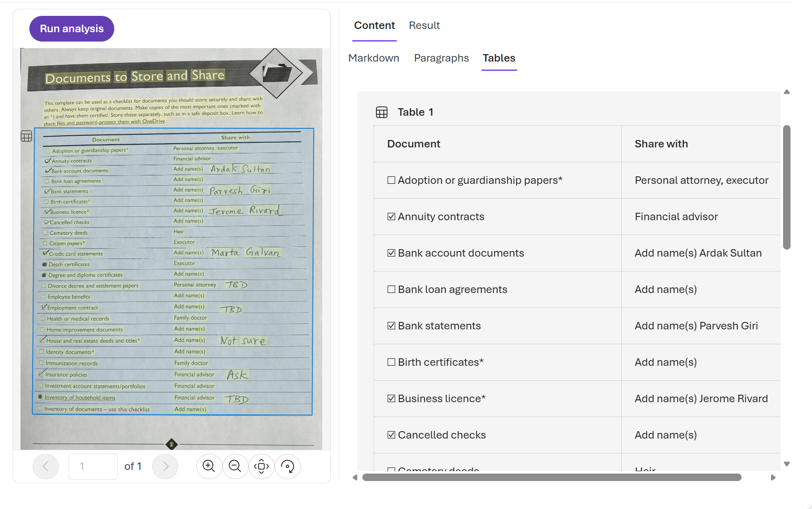Viewport: 812px width, 509px height.
Task: Click handwritten 'Not sure' in document image
Action: click(243, 341)
